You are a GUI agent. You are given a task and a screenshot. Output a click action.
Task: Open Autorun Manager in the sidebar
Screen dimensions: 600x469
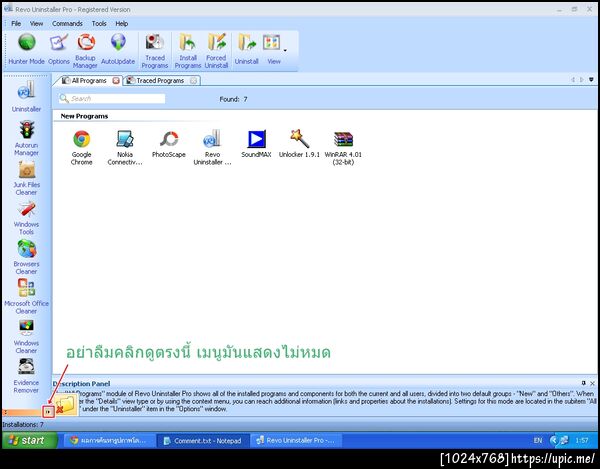coord(26,138)
